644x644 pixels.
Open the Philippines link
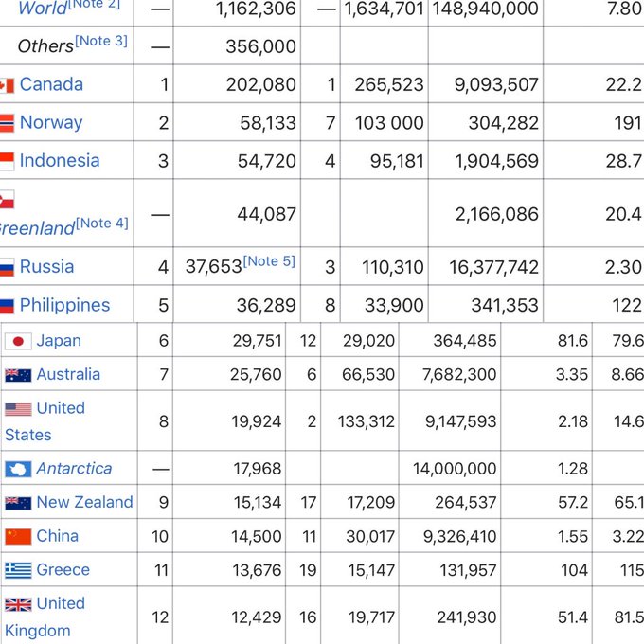click(65, 305)
